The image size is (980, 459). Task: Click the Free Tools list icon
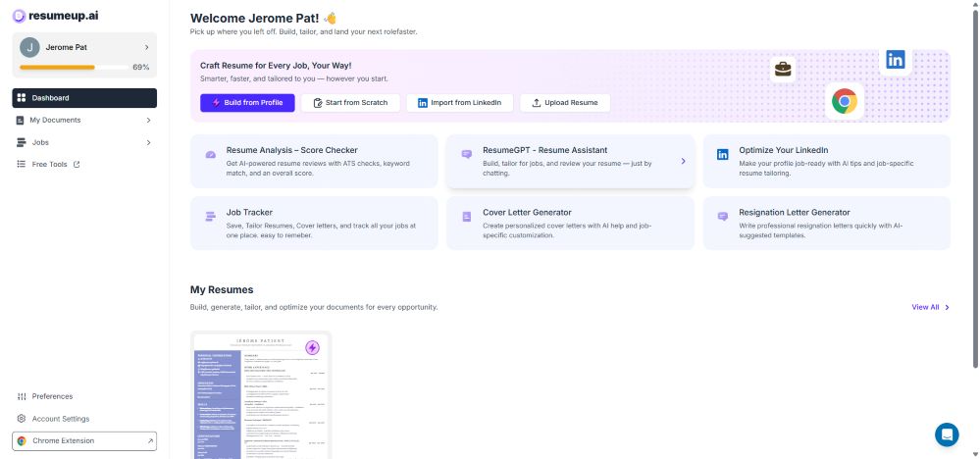pos(22,164)
